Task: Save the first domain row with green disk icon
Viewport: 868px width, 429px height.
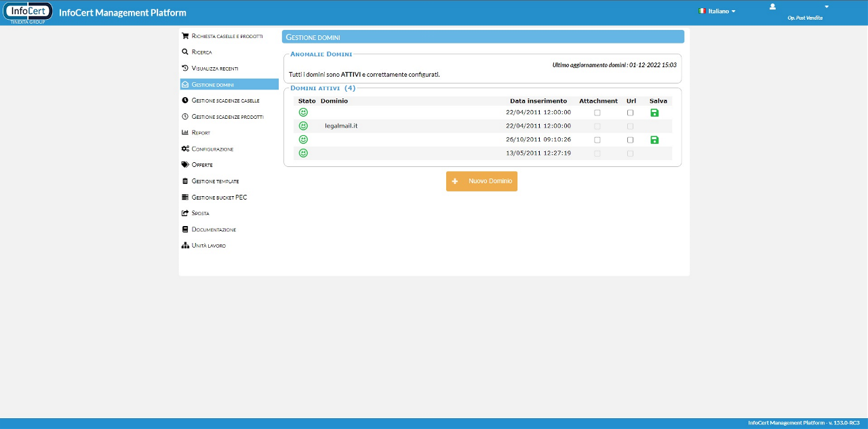Action: coord(654,113)
